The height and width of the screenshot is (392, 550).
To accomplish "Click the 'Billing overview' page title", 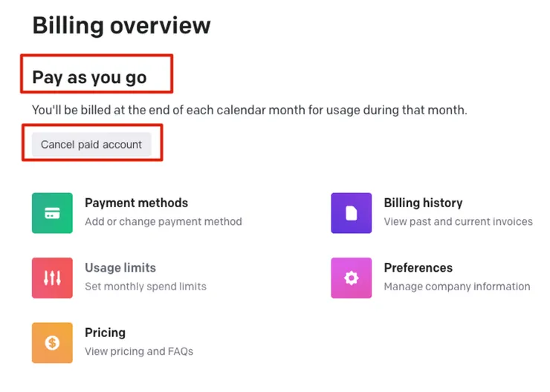I will click(121, 26).
